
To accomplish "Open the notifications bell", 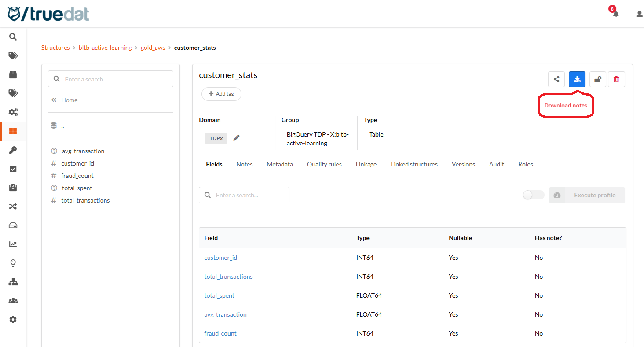I will 615,14.
